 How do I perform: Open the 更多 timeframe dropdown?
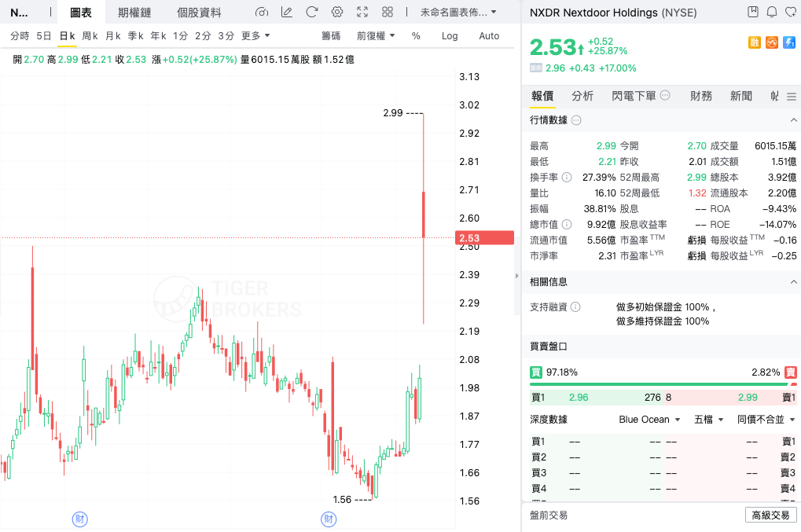[x=255, y=36]
